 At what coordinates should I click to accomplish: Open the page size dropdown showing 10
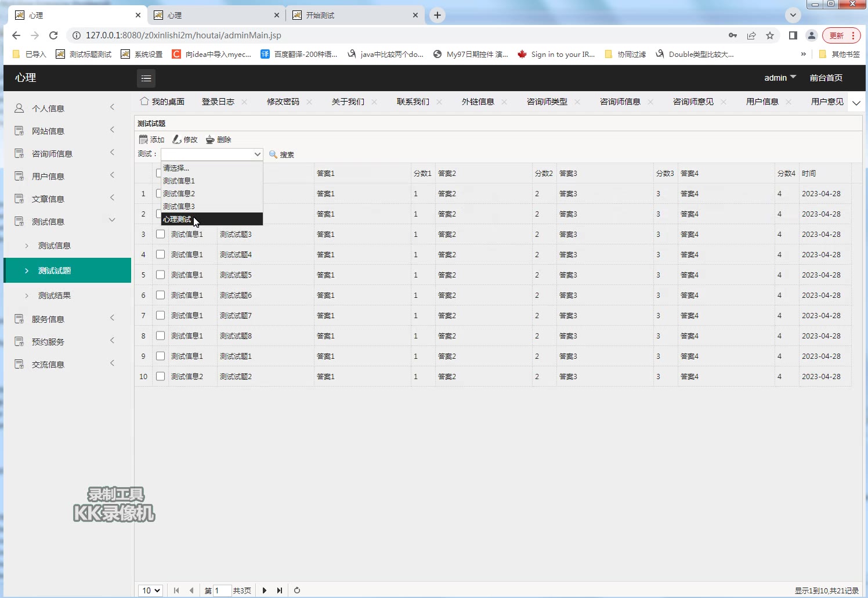click(x=150, y=590)
